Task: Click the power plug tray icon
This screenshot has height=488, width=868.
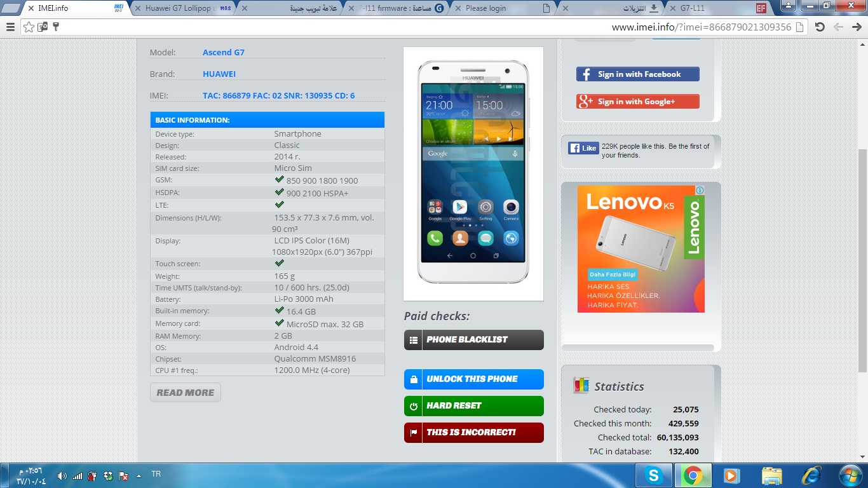Action: pos(92,475)
